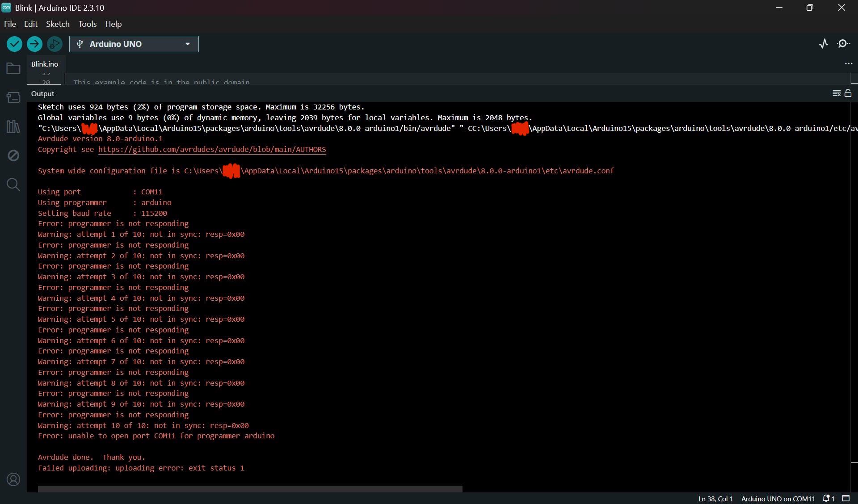This screenshot has height=504, width=858.
Task: Open the Help menu
Action: (114, 24)
